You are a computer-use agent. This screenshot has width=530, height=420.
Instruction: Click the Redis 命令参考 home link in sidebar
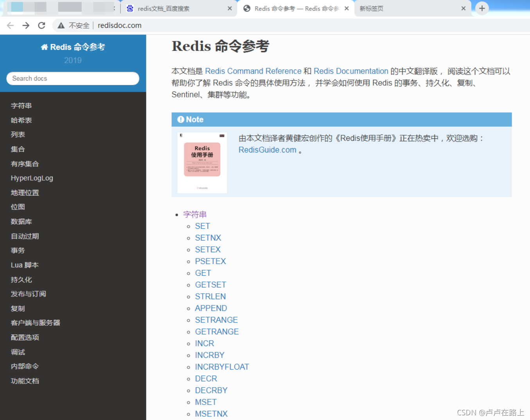[73, 47]
